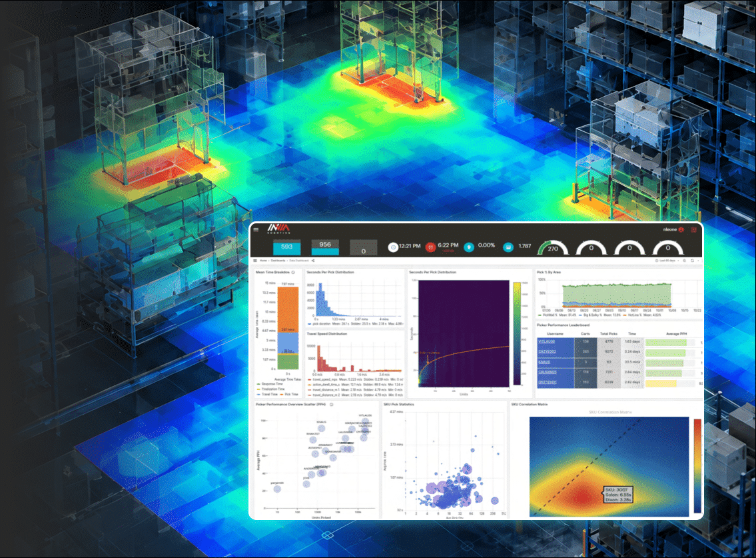Viewport: 756px width, 558px height.
Task: Click the blue icon beside 1,787
Action: click(508, 247)
